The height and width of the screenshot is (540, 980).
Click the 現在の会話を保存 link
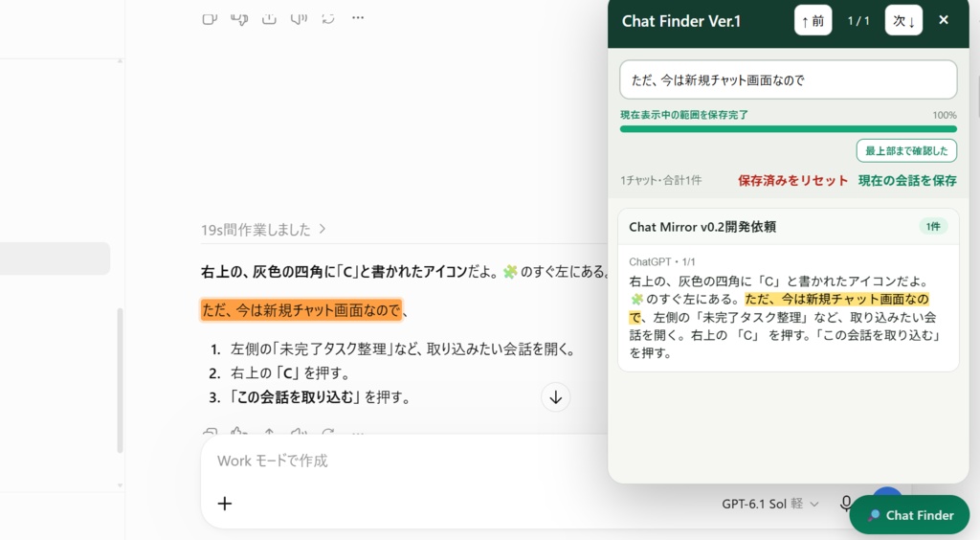pos(907,181)
